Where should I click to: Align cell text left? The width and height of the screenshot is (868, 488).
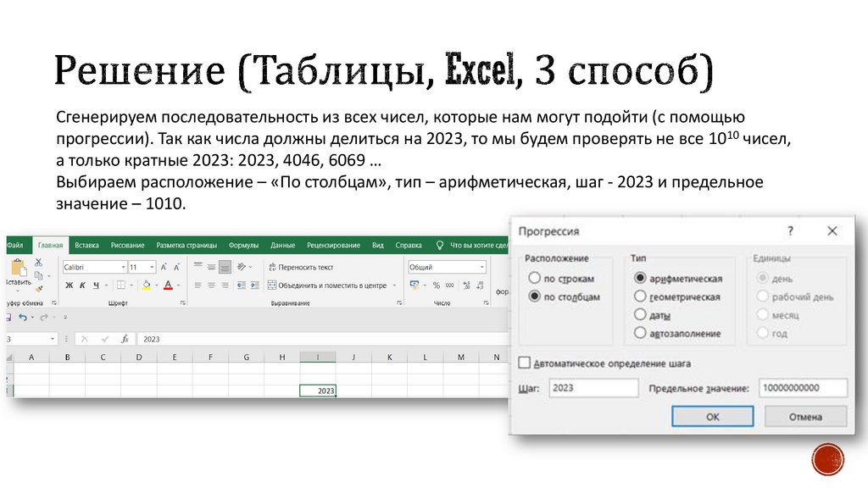198,286
